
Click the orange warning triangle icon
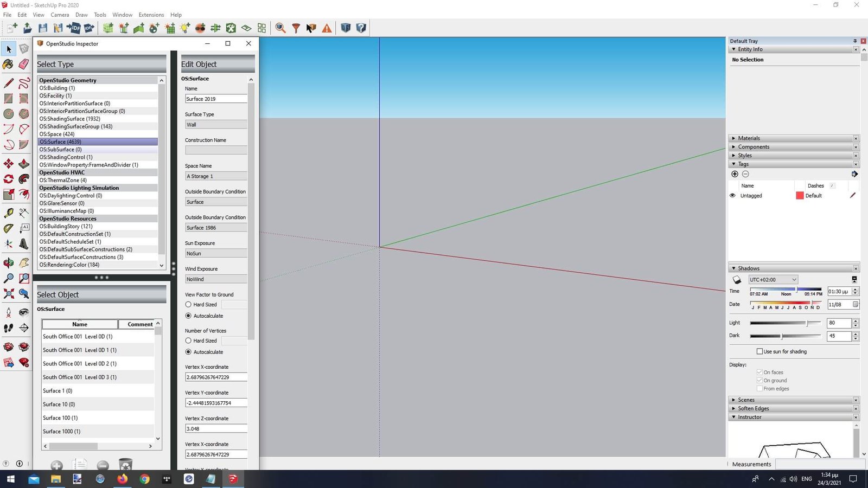327,28
